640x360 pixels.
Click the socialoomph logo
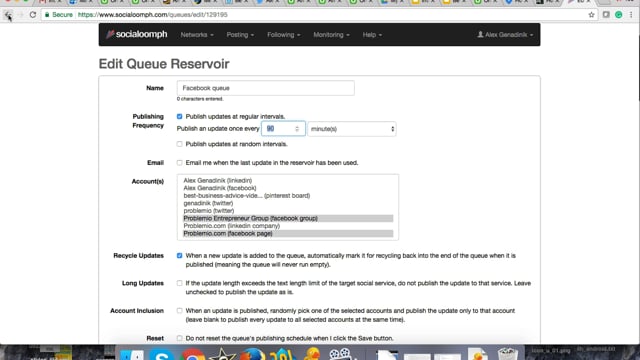pos(137,34)
